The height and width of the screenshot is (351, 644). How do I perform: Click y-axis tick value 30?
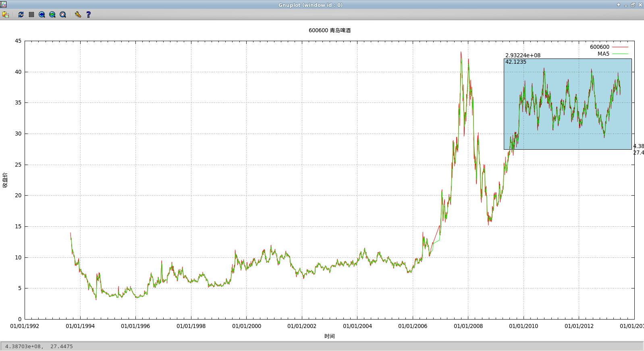(x=18, y=134)
